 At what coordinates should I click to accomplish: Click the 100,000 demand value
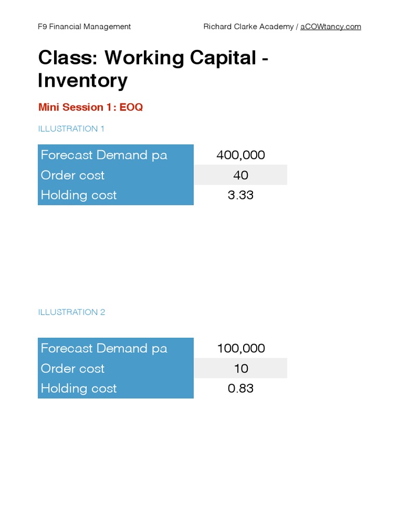point(241,348)
